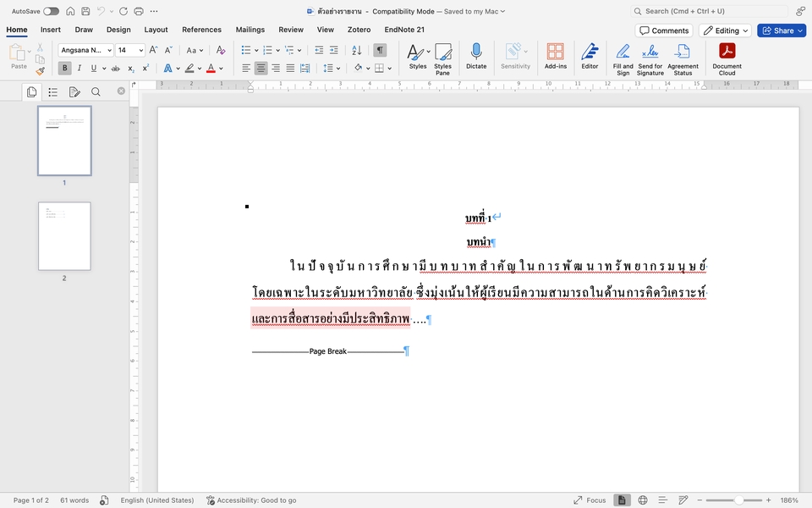The height and width of the screenshot is (508, 812).
Task: Expand the Styles gallery dropdown
Action: [428, 52]
